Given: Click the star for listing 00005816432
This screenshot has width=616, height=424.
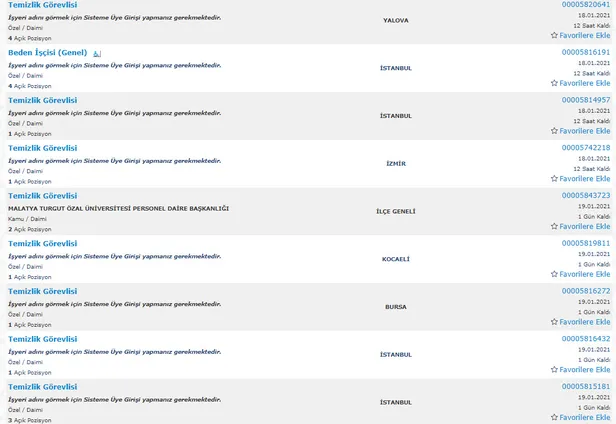Looking at the screenshot, I should point(555,370).
